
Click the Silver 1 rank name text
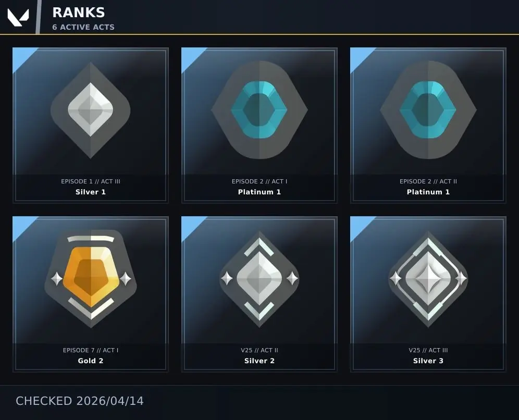coord(91,192)
